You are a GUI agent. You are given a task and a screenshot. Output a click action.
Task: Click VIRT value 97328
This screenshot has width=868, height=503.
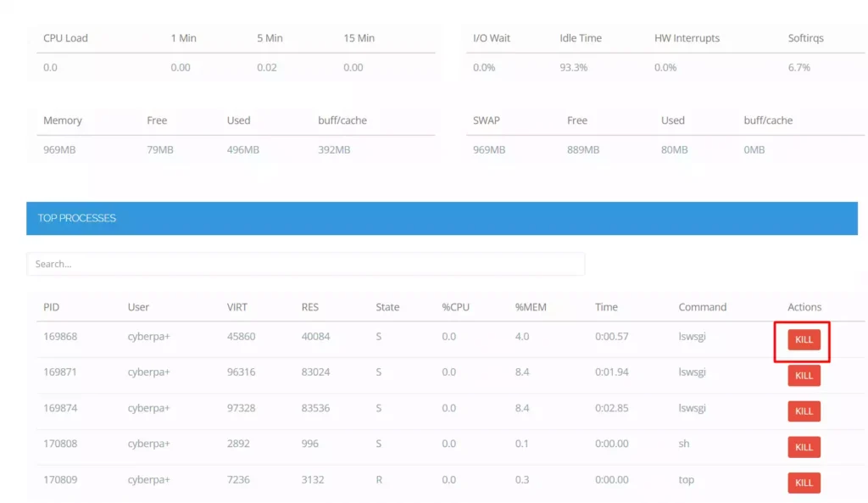pyautogui.click(x=242, y=408)
